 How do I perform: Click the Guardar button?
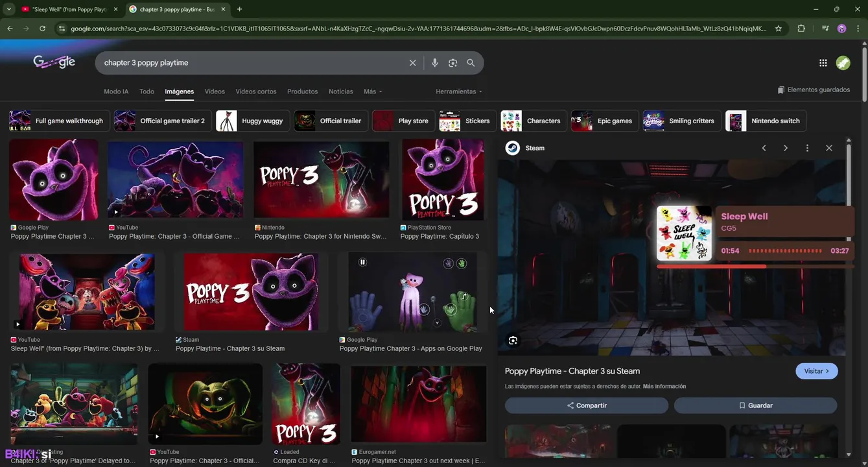tap(756, 405)
